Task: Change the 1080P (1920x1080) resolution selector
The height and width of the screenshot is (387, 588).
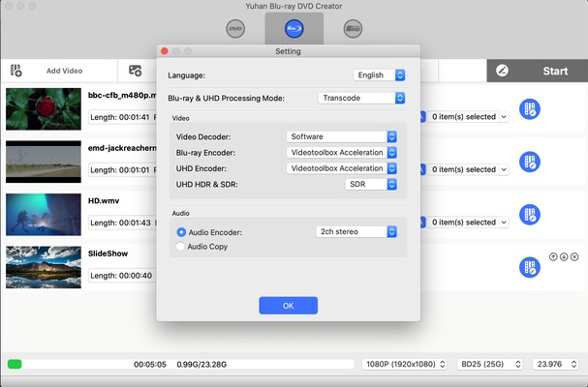Action: [404, 364]
